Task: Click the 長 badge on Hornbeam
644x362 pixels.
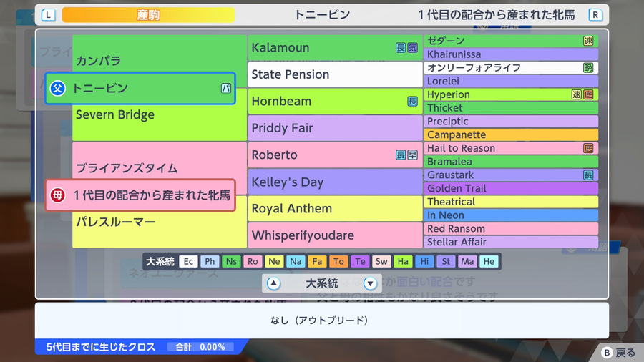Action: coord(412,102)
